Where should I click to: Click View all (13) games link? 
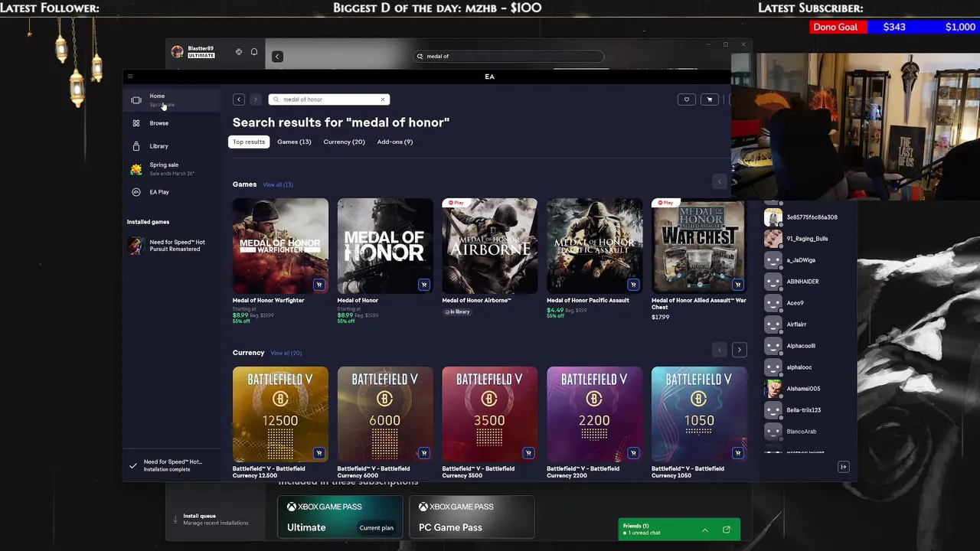click(x=278, y=184)
